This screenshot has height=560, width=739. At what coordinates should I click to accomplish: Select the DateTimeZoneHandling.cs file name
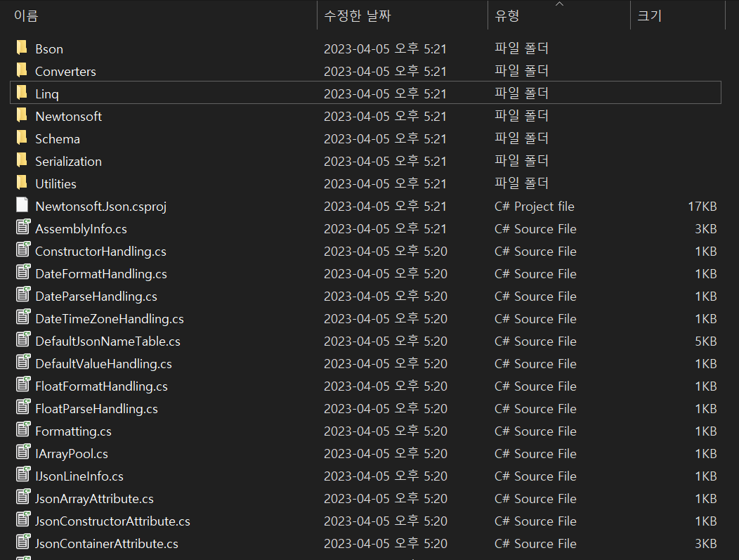[x=110, y=319]
